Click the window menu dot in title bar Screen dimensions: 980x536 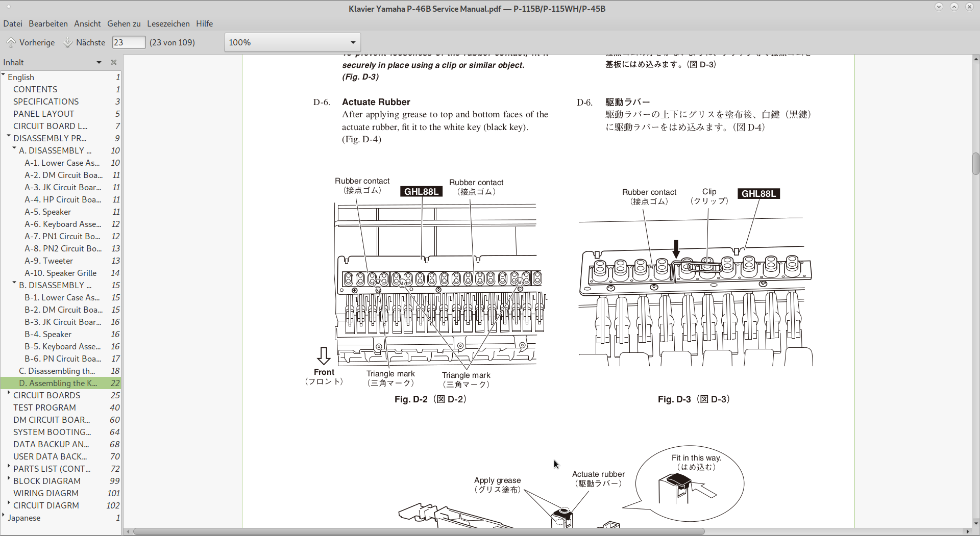tap(9, 7)
